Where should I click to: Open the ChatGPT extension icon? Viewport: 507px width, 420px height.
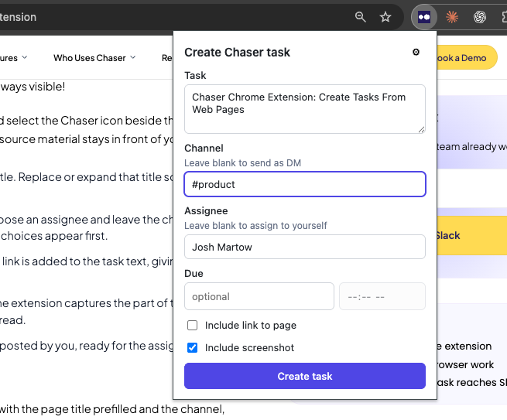[x=480, y=17]
